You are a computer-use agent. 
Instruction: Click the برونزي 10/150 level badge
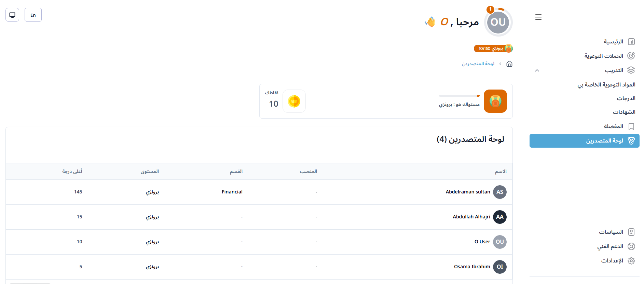493,49
